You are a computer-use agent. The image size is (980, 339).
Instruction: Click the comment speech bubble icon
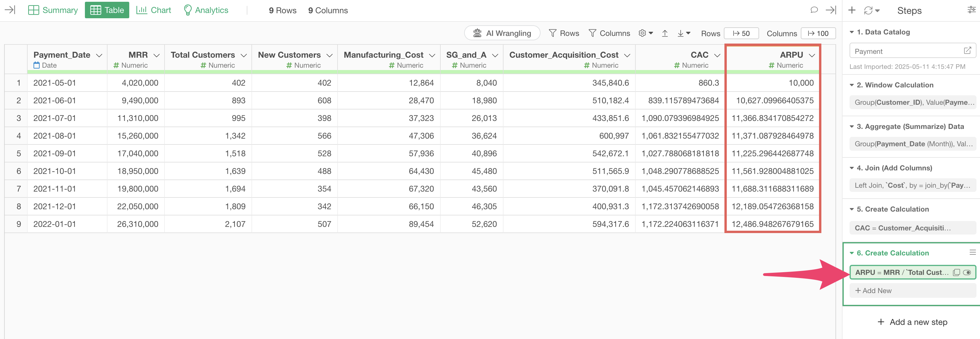click(814, 10)
